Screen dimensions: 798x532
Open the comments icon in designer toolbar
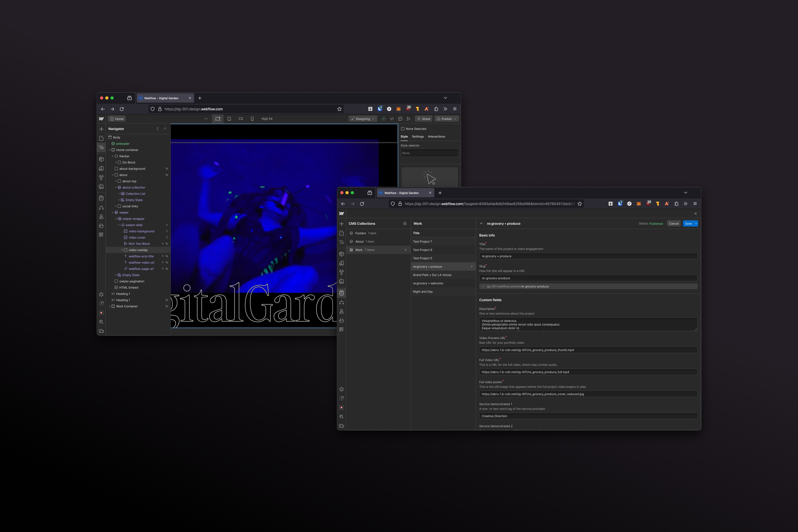[x=400, y=119]
